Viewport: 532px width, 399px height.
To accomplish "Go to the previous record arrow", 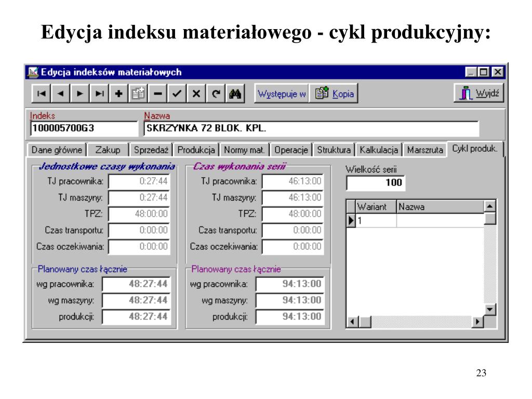I will pyautogui.click(x=61, y=94).
